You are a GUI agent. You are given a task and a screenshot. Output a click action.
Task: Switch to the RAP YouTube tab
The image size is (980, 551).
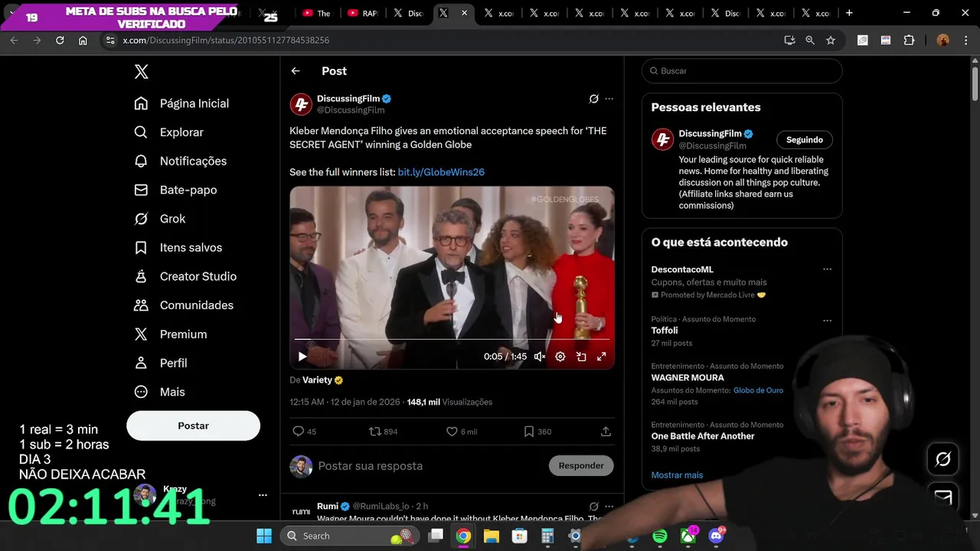click(363, 13)
